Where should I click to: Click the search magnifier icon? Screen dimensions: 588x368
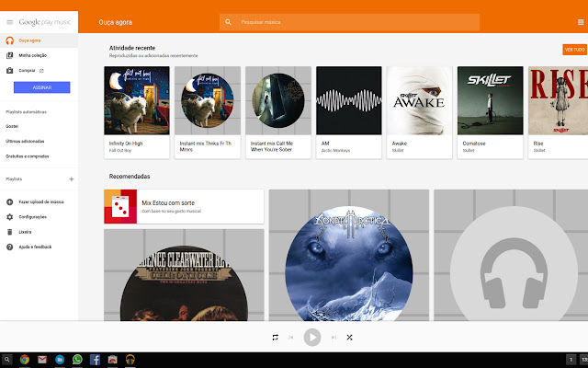pos(228,22)
